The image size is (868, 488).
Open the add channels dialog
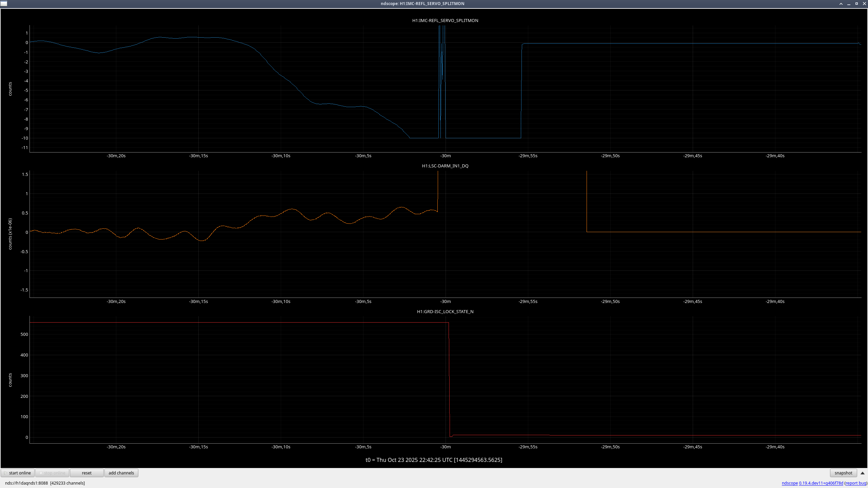point(121,473)
